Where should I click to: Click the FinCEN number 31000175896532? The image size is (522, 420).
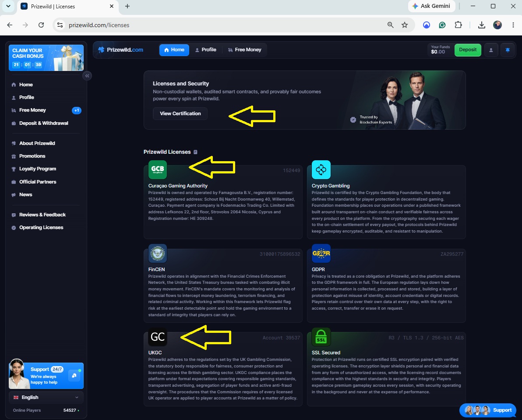[280, 254]
